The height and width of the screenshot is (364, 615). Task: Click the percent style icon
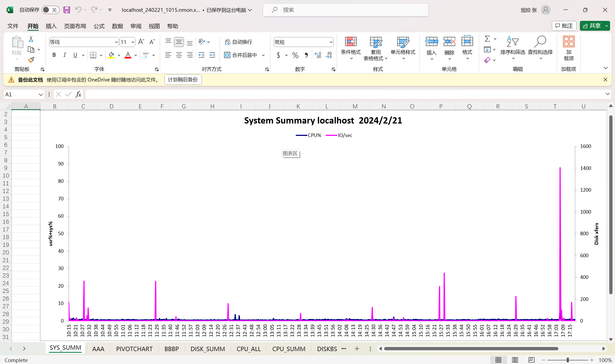(x=295, y=55)
